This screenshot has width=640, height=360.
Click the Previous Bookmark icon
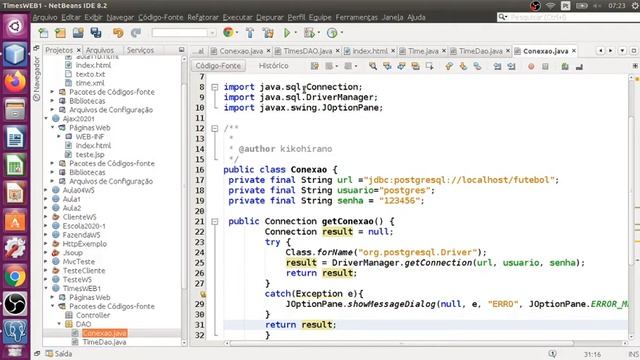pos(449,66)
